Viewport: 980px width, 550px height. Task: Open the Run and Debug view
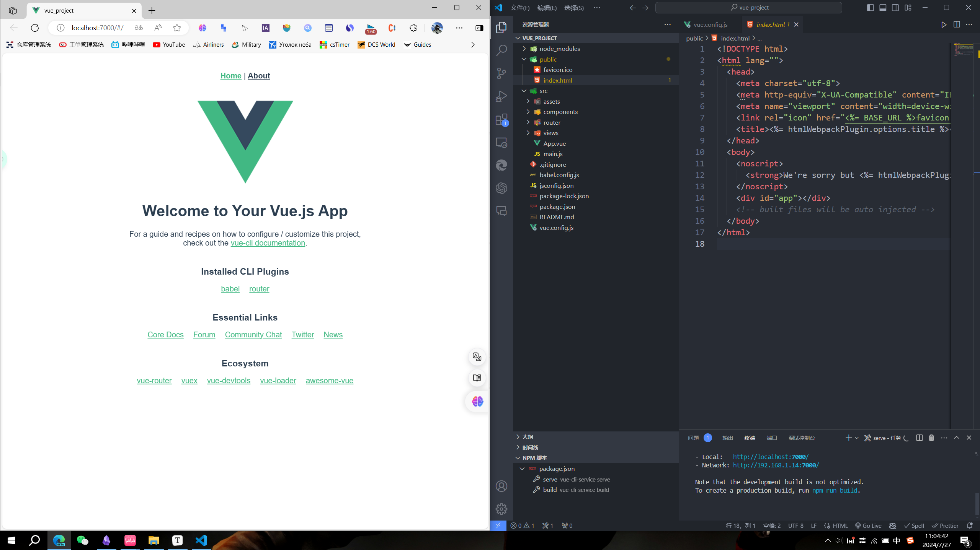click(x=501, y=96)
